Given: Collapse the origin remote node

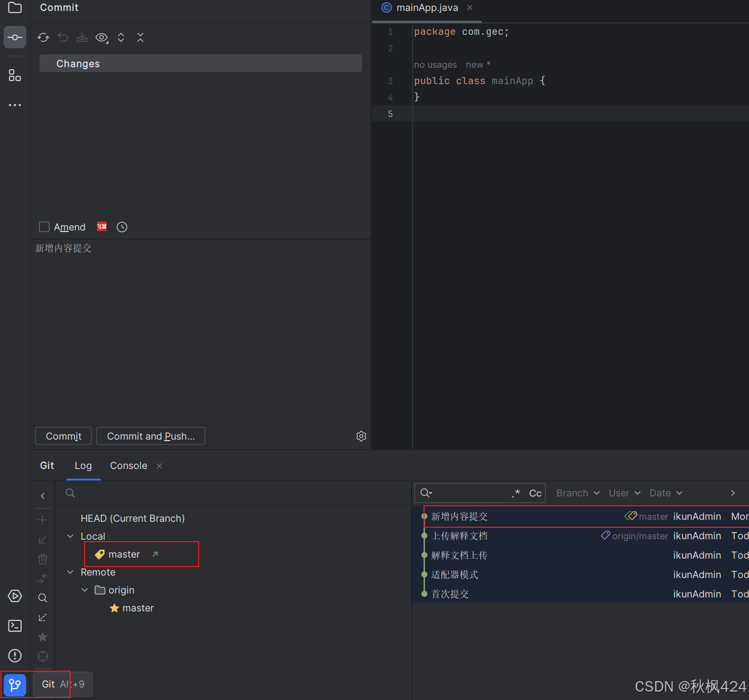Looking at the screenshot, I should point(84,589).
